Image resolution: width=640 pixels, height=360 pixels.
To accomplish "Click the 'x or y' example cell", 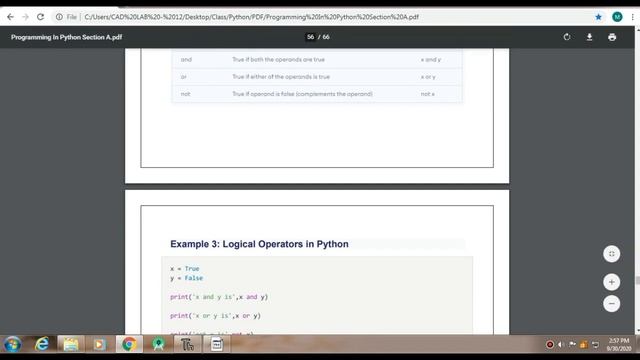I will tap(428, 77).
